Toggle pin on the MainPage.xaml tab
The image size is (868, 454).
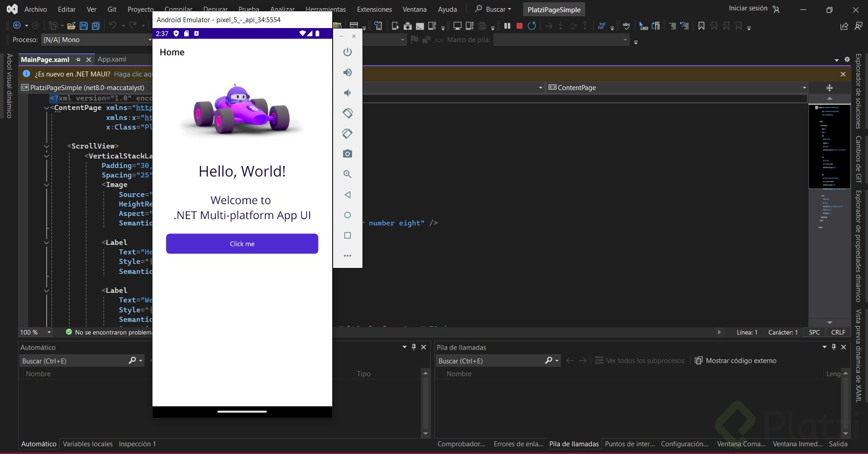click(78, 59)
